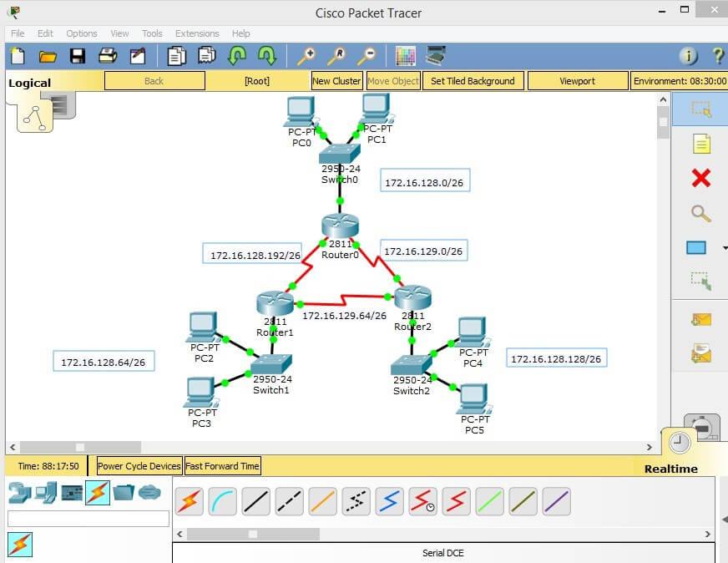728x563 pixels.
Task: Select the End Devices category
Action: click(x=47, y=493)
